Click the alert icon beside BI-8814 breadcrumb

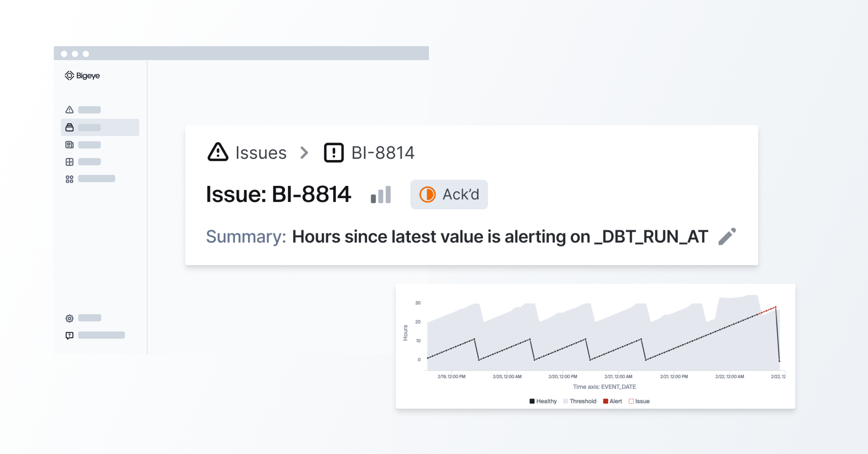point(333,153)
